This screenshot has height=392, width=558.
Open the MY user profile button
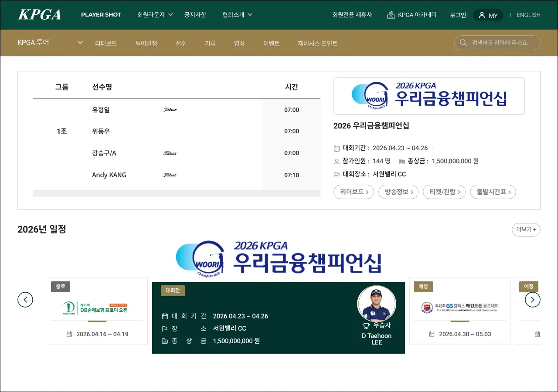[x=488, y=15]
